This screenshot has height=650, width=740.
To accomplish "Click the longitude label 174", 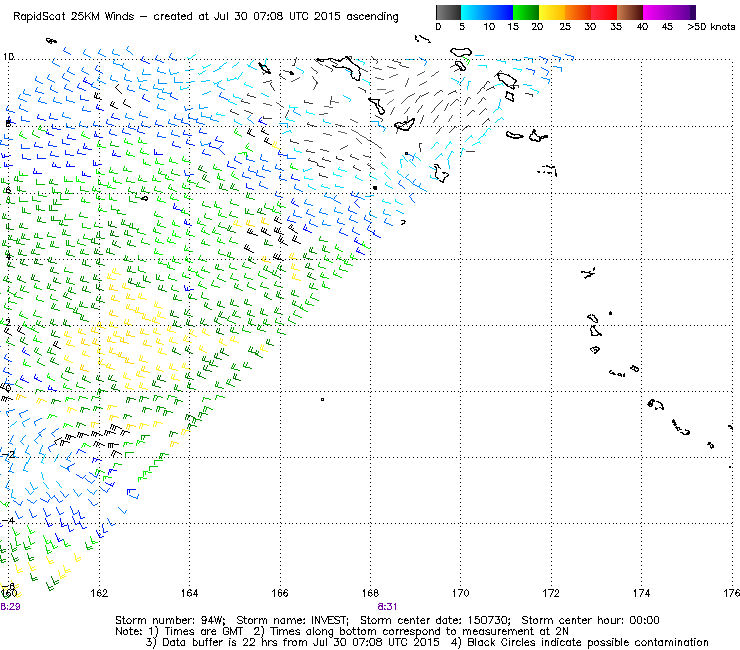I will click(x=641, y=593).
